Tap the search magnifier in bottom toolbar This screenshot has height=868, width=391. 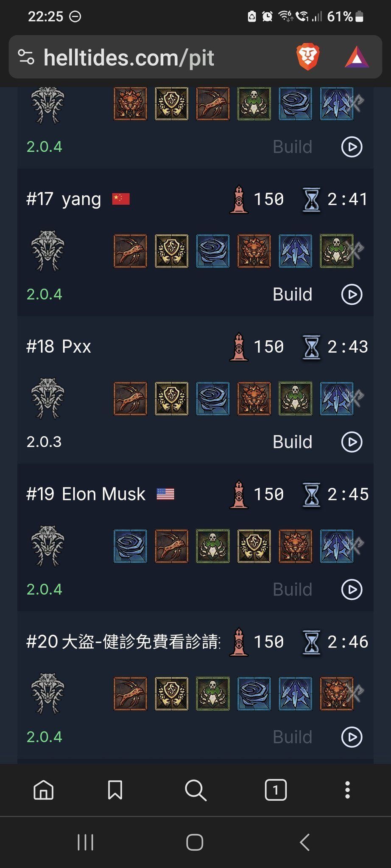(195, 790)
